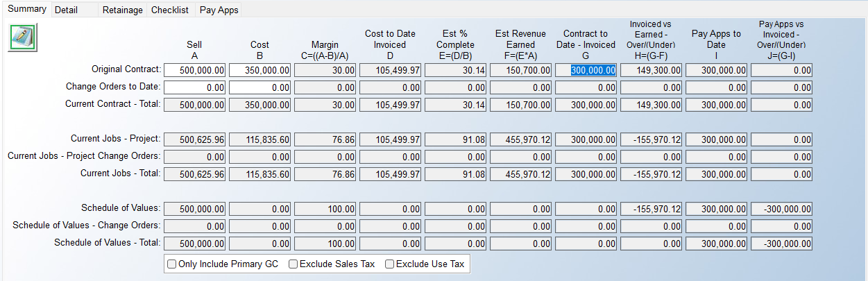The width and height of the screenshot is (868, 281).
Task: Check the Exclude Sales Tax option
Action: pos(293,264)
